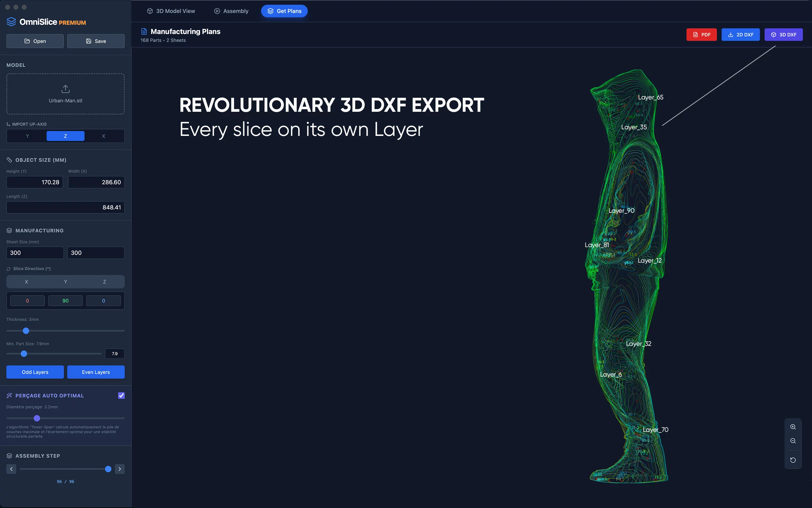Click the upload icon in the model dropzone
This screenshot has width=812, height=508.
65,89
